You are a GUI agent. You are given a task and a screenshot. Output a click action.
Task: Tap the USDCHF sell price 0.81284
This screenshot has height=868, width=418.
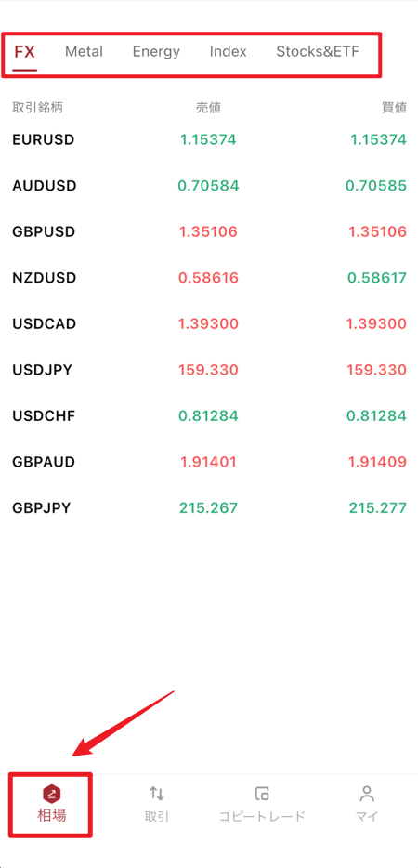208,415
